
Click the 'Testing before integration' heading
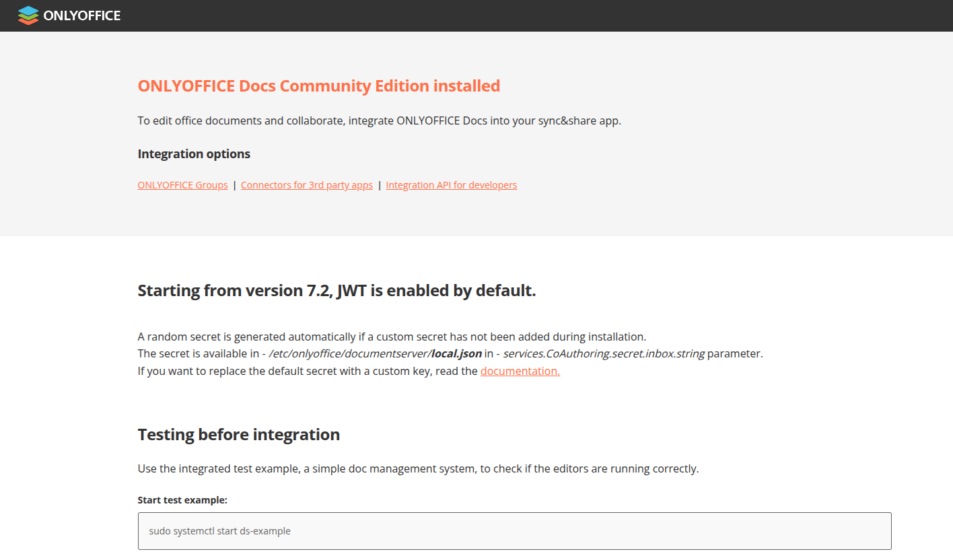[x=239, y=435]
